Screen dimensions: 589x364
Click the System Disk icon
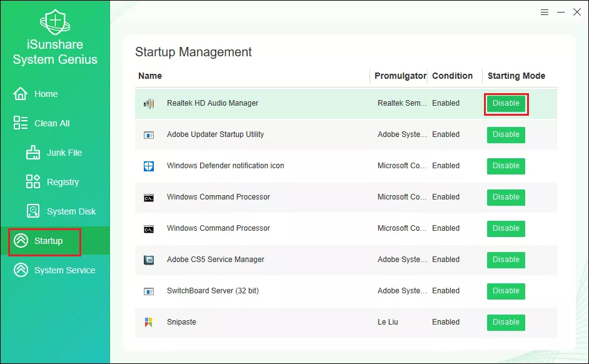[x=33, y=211]
